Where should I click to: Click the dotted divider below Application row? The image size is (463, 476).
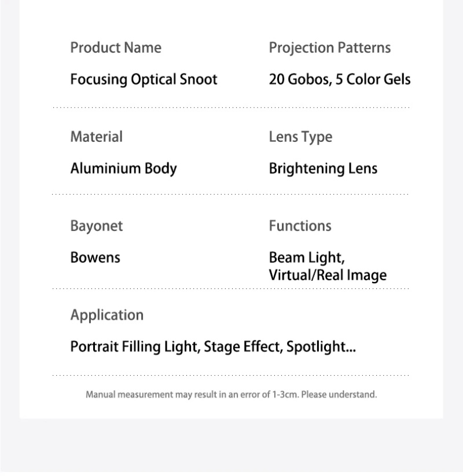(231, 375)
